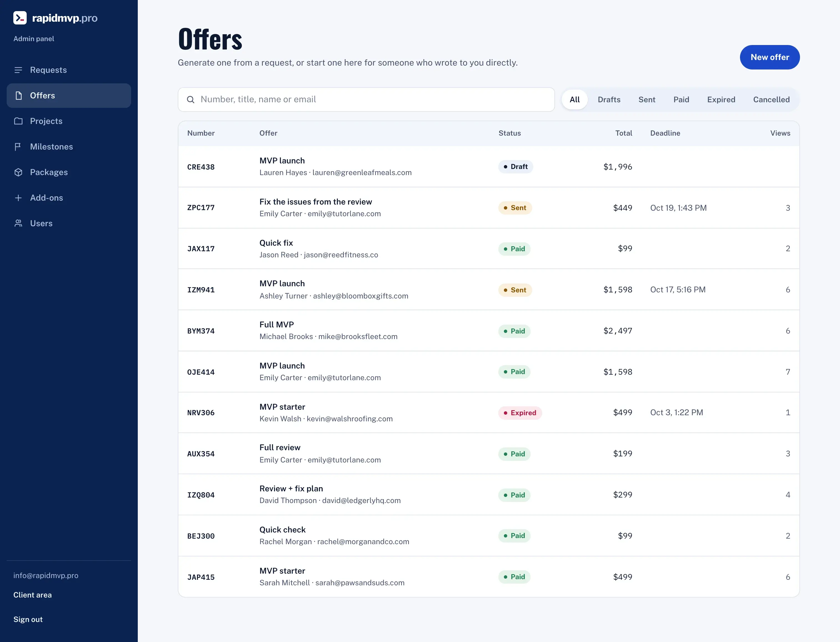This screenshot has height=642, width=840.
Task: Filter offers by Drafts
Action: (x=609, y=99)
